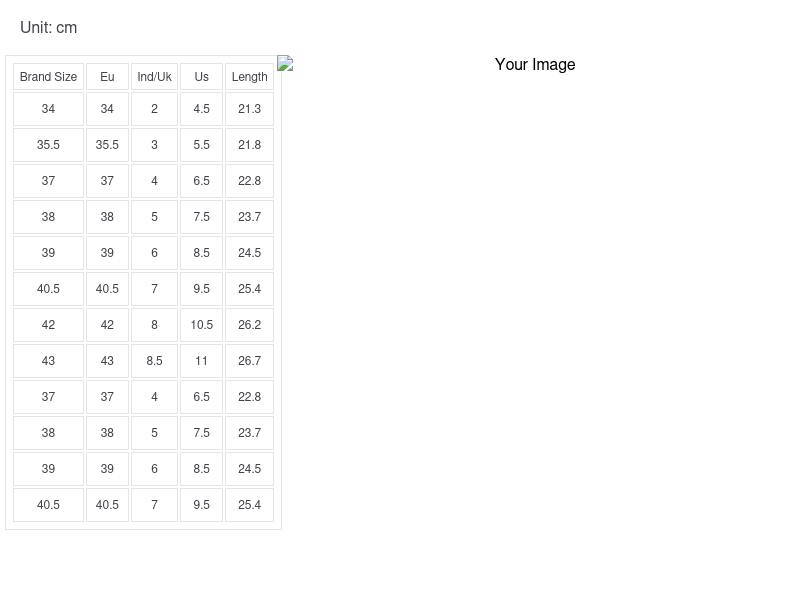The height and width of the screenshot is (600, 800).
Task: Select the Ind/Uk column header
Action: tap(154, 77)
